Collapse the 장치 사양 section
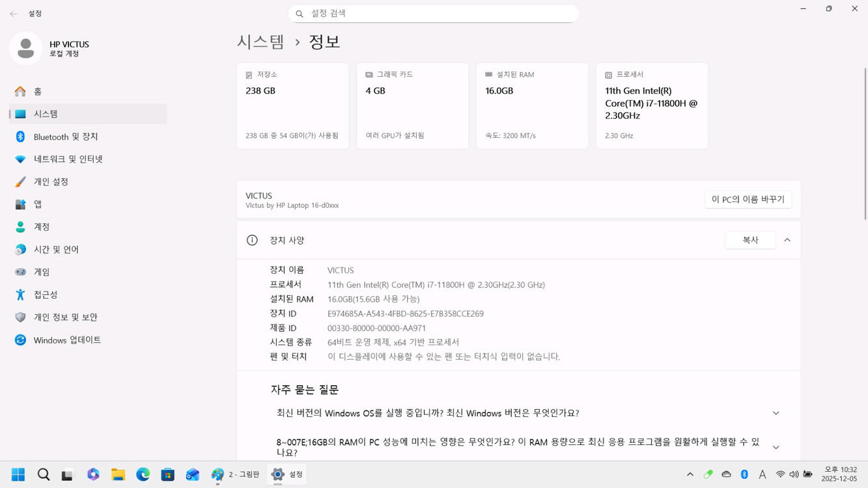The width and height of the screenshot is (868, 488). coord(787,239)
